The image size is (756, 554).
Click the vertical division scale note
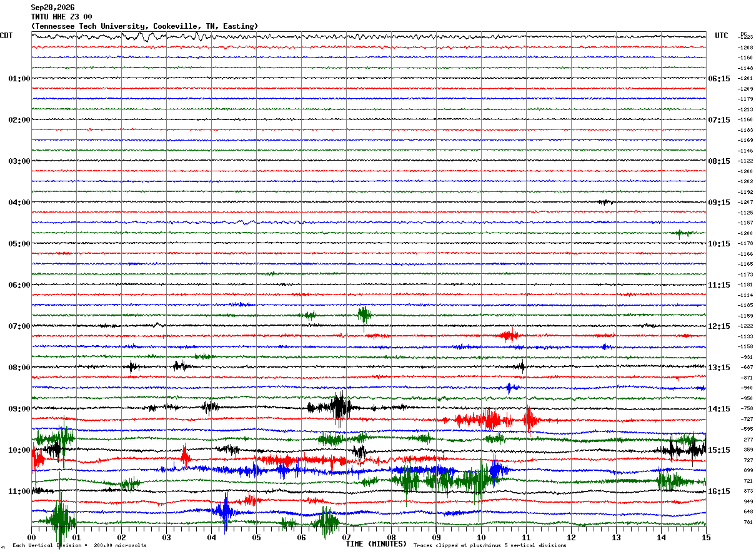[79, 546]
